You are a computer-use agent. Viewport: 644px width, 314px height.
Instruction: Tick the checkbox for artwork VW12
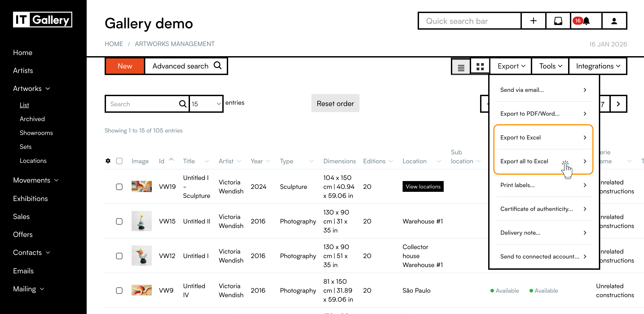pos(119,256)
